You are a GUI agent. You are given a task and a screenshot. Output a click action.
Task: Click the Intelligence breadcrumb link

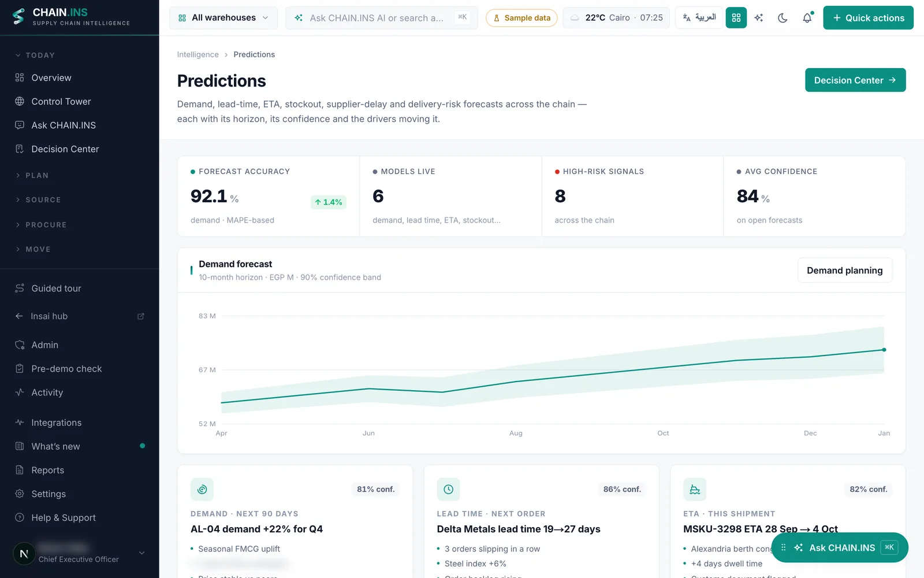point(198,54)
